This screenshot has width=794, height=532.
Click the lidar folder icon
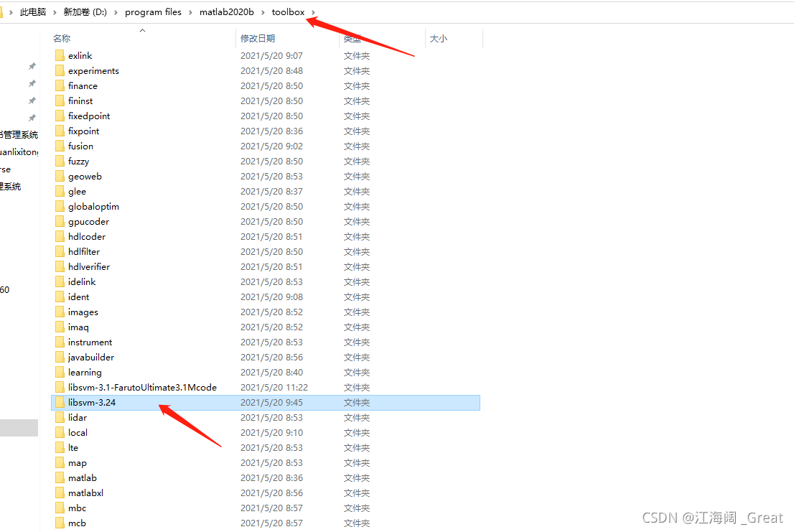[x=60, y=418]
